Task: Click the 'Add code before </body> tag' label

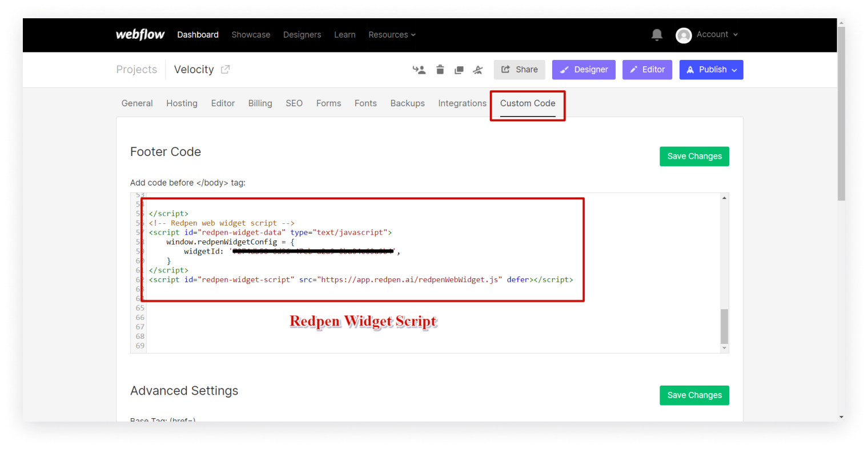Action: click(188, 183)
